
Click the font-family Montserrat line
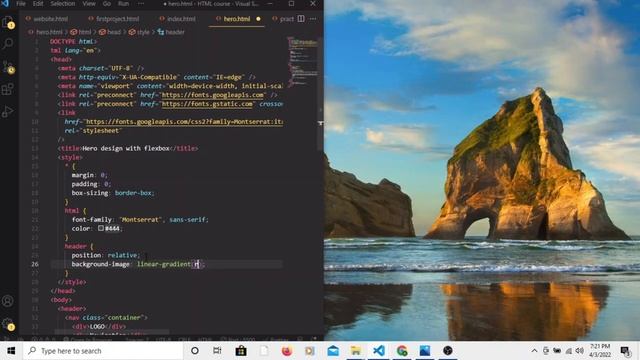(x=140, y=220)
